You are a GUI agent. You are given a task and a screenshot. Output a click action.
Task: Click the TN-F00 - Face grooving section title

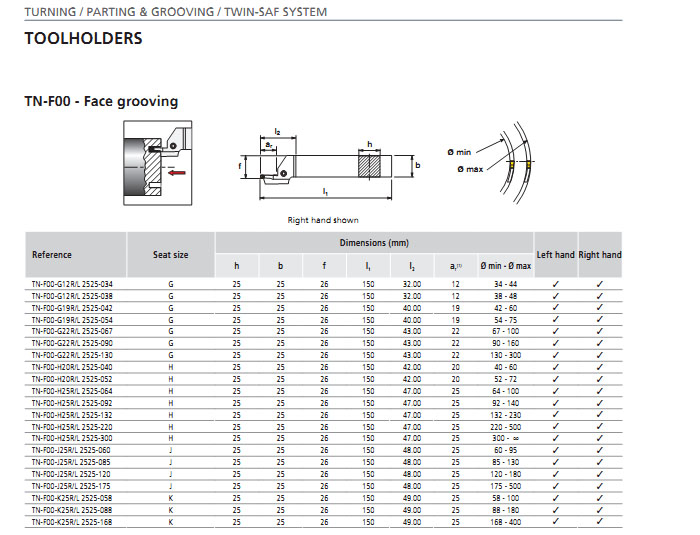(101, 101)
